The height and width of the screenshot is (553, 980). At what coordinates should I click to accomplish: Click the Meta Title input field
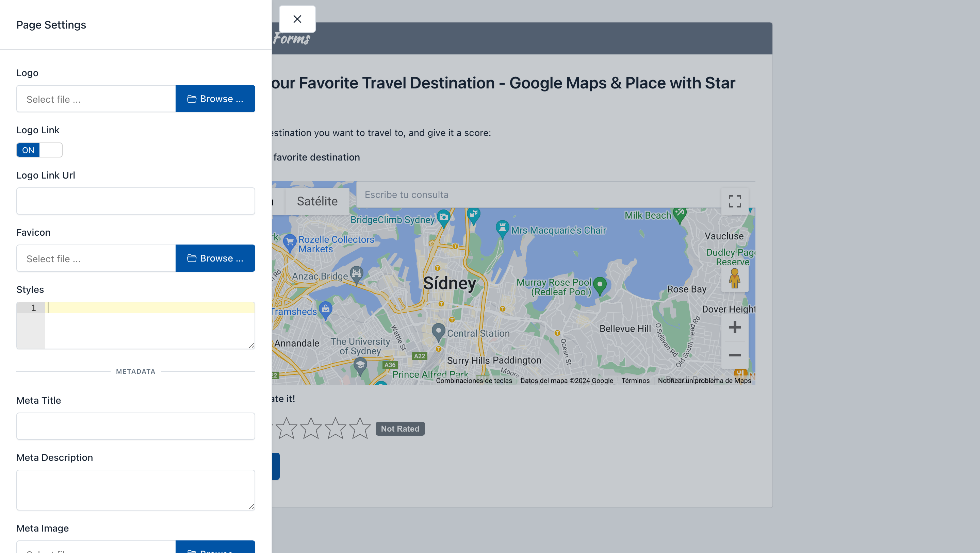click(x=135, y=426)
